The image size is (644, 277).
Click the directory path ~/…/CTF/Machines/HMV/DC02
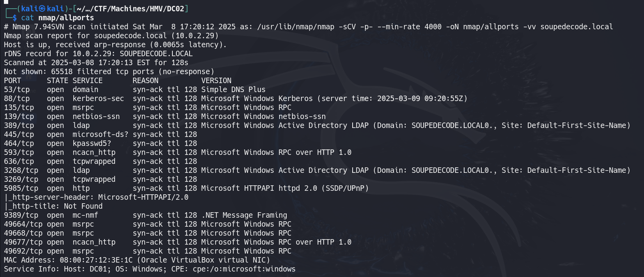point(130,9)
